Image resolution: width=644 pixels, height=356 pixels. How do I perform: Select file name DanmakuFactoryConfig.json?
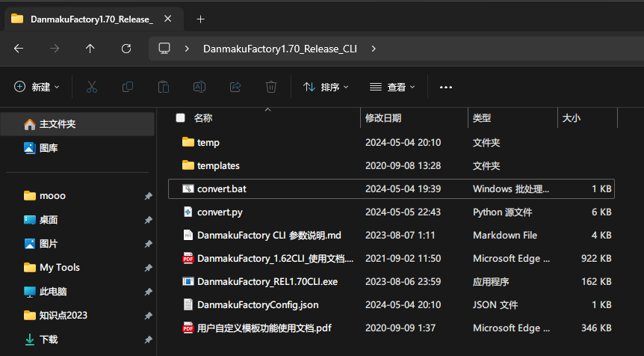coord(258,305)
